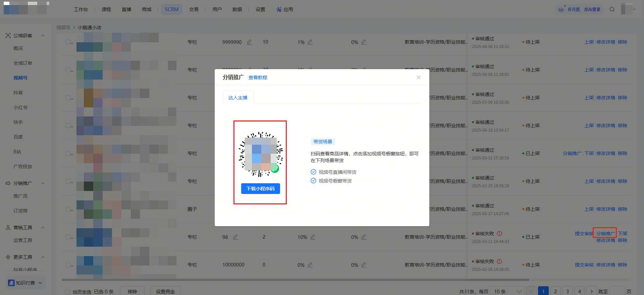Click the 更多工具 sidebar icon
644x295 pixels.
(8, 257)
